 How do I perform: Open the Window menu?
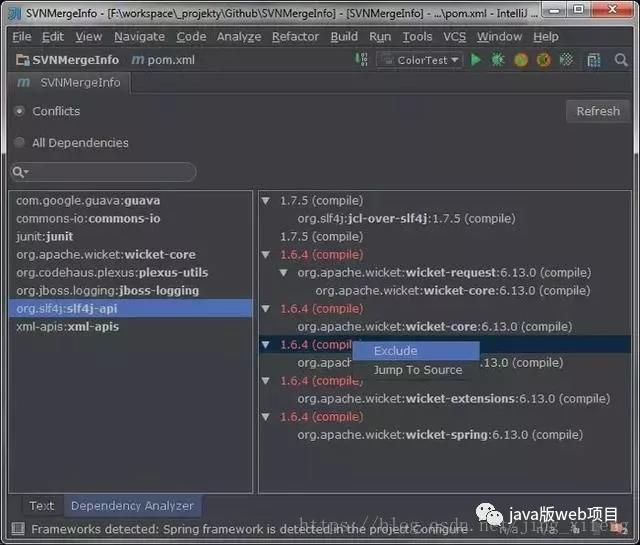(x=499, y=37)
